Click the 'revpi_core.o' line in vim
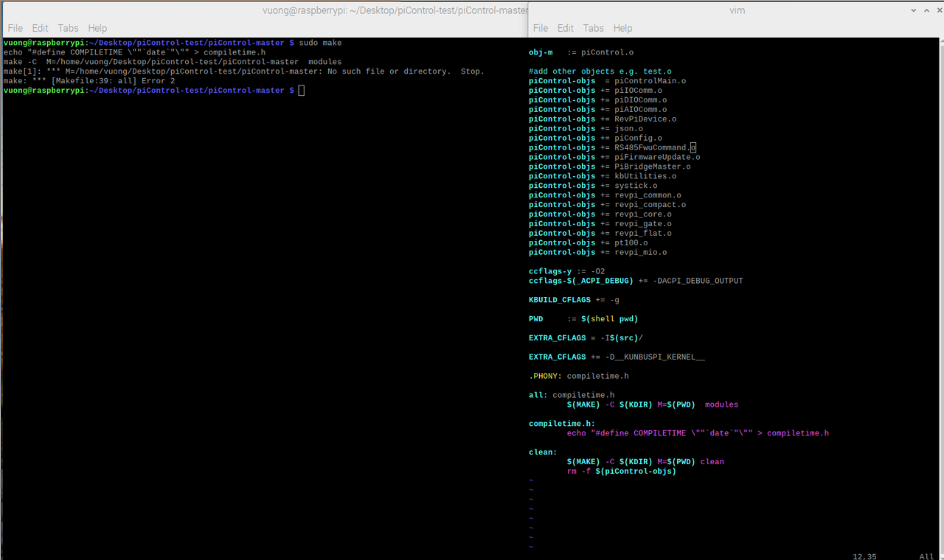Image resolution: width=944 pixels, height=560 pixels. 600,216
